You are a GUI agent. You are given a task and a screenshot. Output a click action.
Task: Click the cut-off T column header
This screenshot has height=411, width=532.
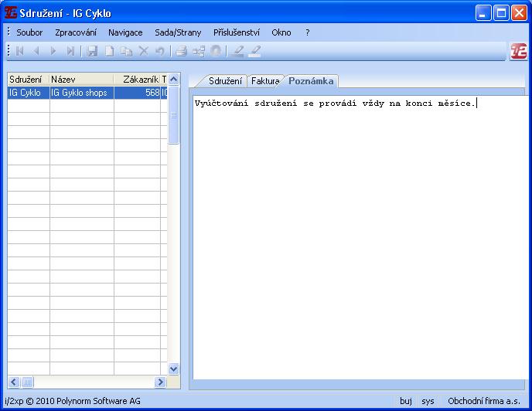(x=164, y=80)
